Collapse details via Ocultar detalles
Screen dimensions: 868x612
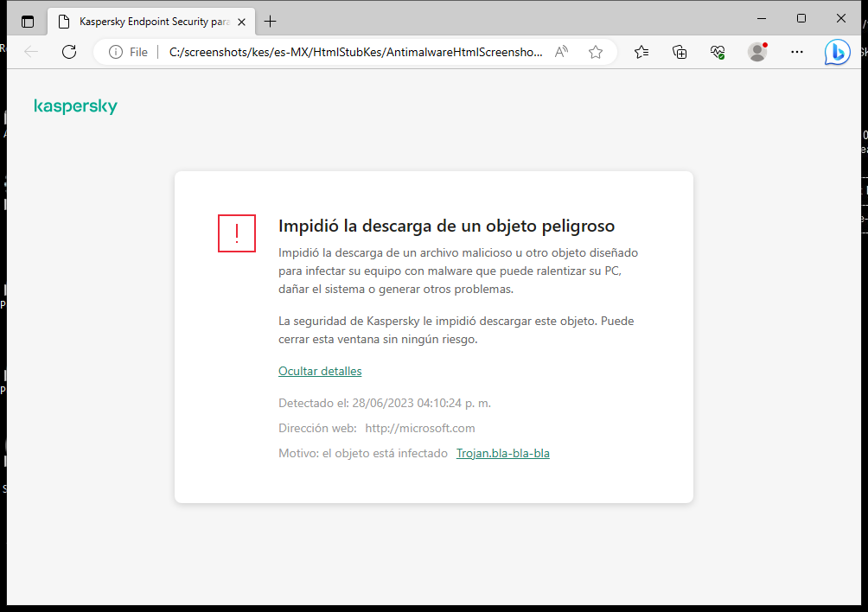(320, 371)
